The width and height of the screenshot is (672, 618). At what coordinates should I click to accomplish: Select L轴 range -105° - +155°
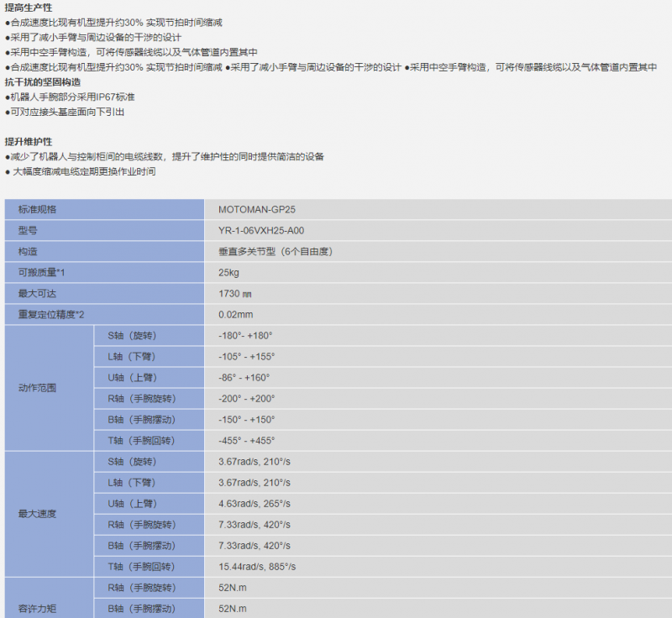coord(246,356)
